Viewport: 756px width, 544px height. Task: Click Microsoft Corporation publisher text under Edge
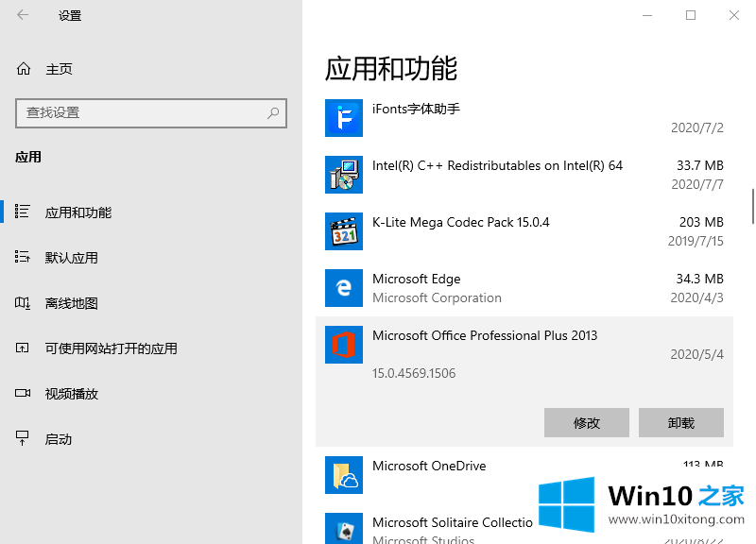click(x=437, y=297)
